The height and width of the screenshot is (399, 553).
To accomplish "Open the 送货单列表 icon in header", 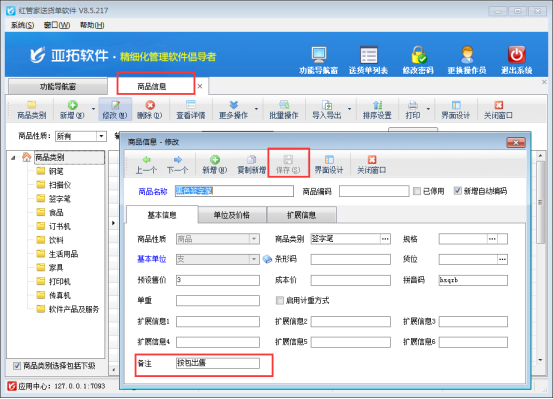I will (369, 55).
